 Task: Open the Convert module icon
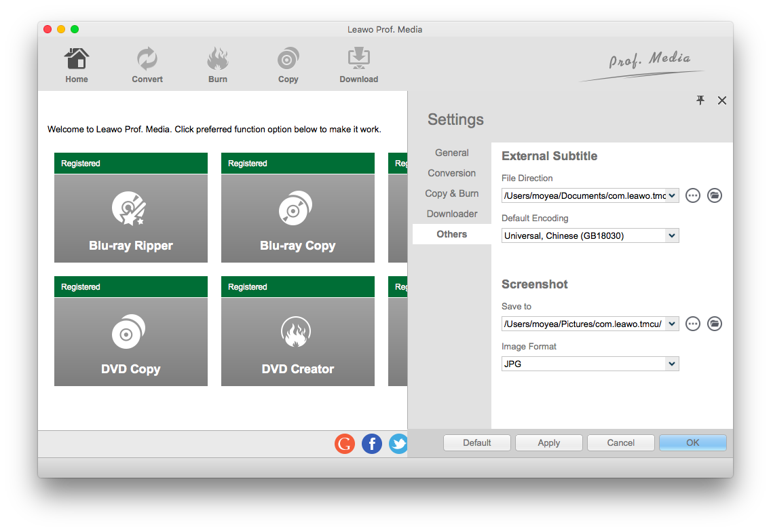(x=147, y=60)
